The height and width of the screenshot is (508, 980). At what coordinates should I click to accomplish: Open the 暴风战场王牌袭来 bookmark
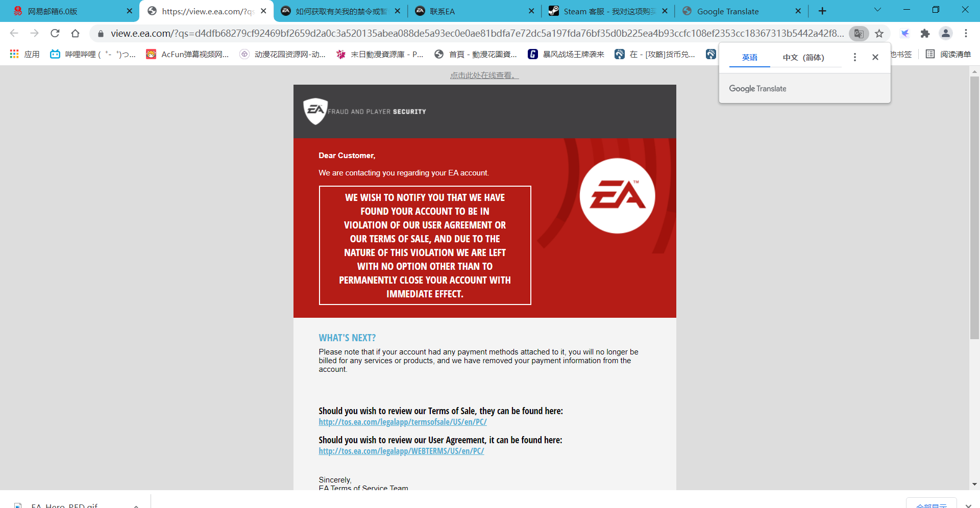[566, 54]
